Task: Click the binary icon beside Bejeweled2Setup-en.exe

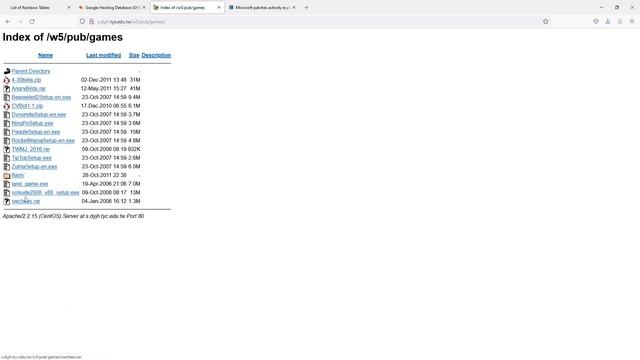Action: pyautogui.click(x=7, y=97)
